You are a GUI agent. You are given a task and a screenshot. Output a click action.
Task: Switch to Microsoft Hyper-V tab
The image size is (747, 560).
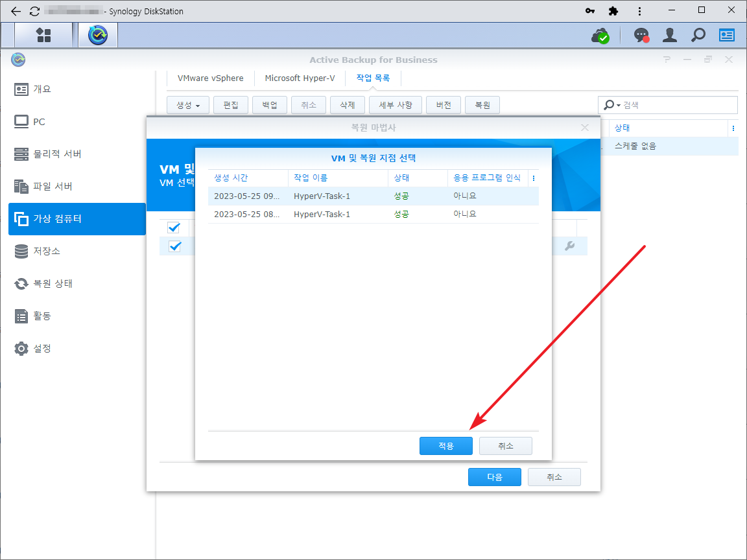coord(300,78)
